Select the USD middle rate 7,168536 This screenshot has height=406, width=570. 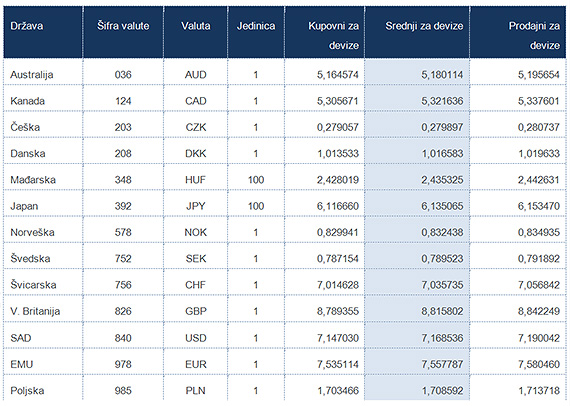(x=442, y=338)
